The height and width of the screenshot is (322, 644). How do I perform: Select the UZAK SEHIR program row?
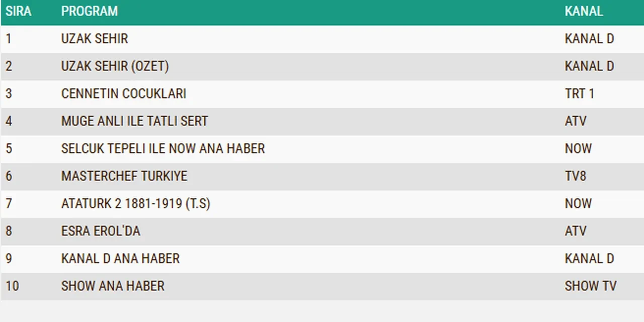[95, 39]
